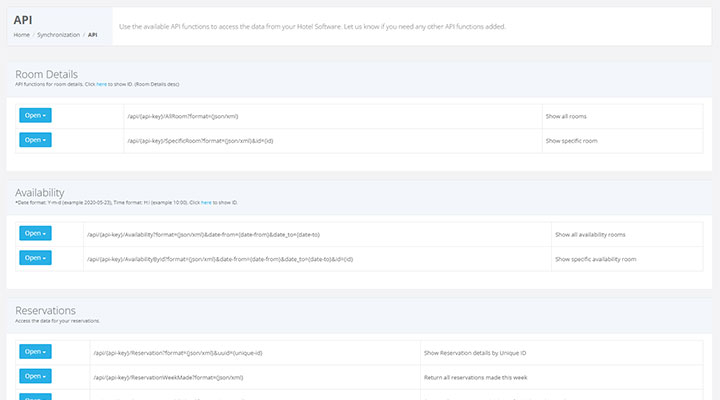Click the API functions intro description text

point(312,27)
